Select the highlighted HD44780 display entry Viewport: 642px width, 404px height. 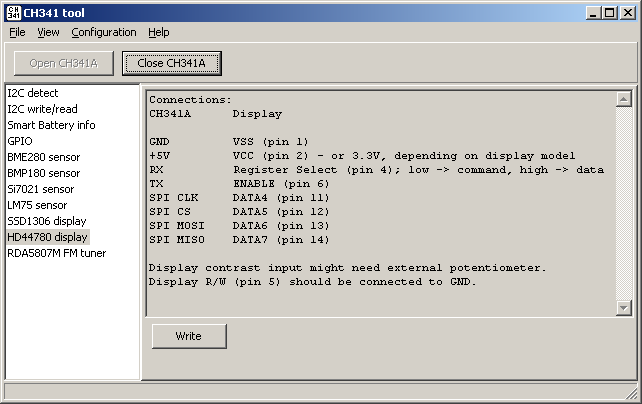[x=47, y=237]
